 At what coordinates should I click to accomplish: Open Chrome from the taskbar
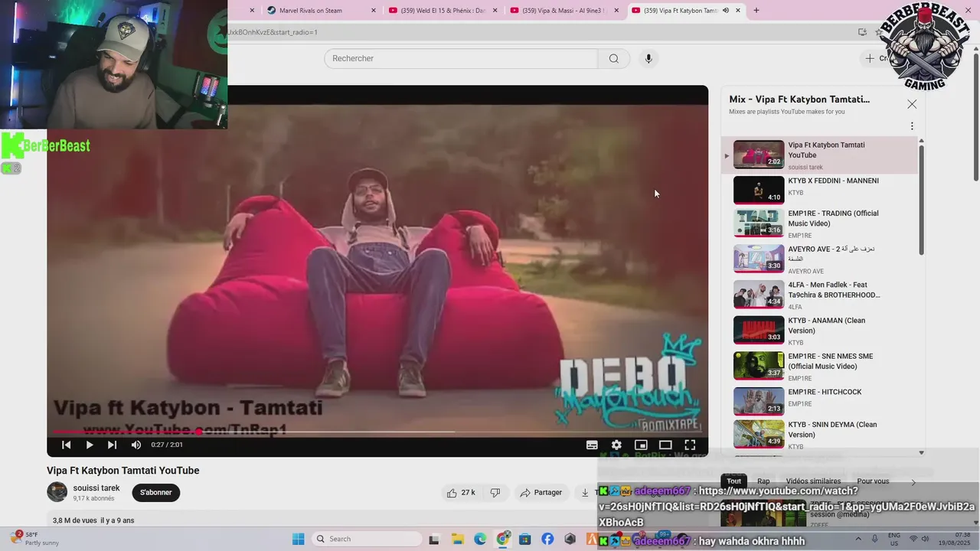(x=502, y=539)
